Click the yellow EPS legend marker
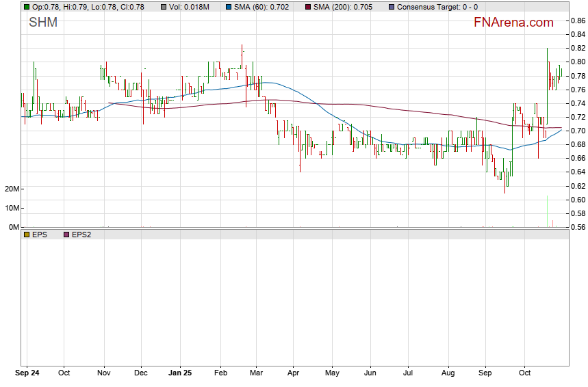 pos(26,235)
